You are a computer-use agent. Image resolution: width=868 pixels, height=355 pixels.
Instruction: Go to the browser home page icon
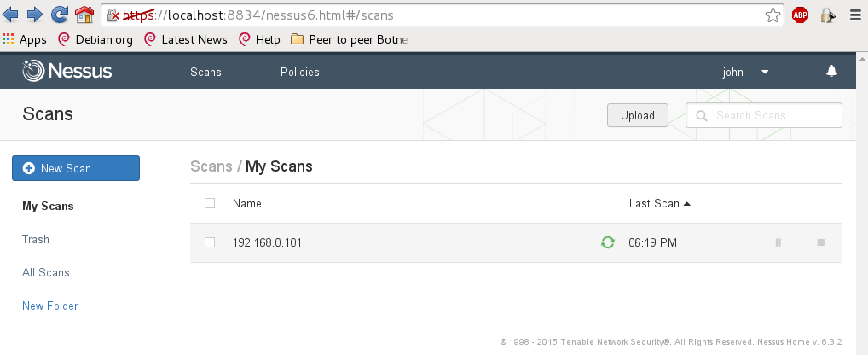pyautogui.click(x=84, y=15)
